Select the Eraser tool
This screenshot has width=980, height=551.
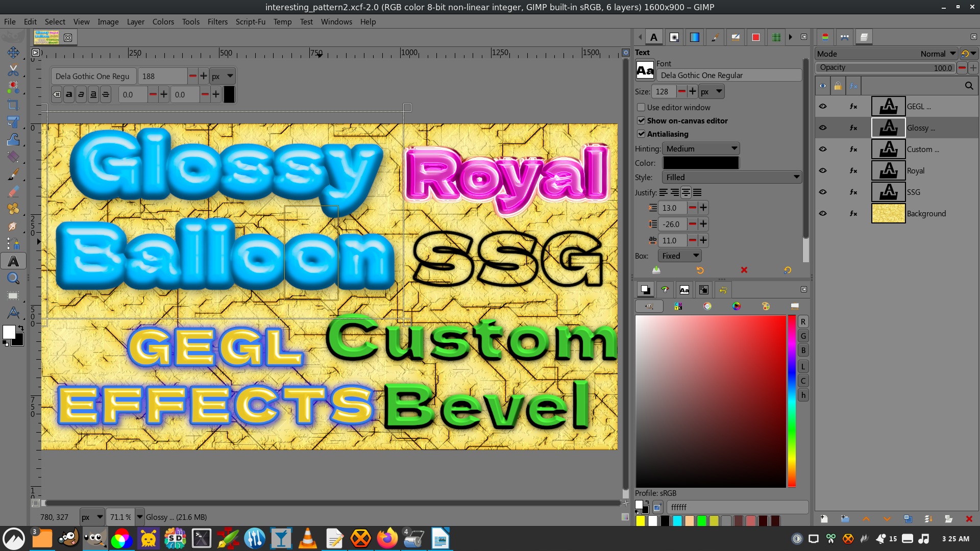pyautogui.click(x=13, y=192)
